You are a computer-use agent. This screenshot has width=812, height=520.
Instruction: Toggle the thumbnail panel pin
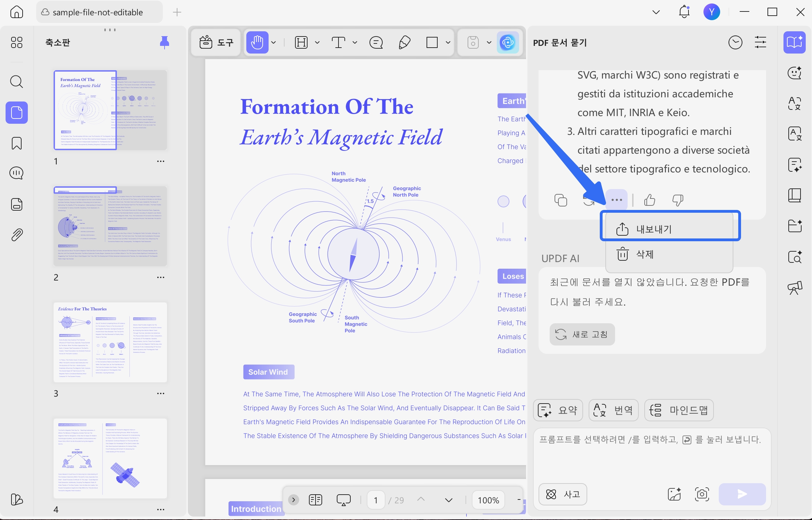pyautogui.click(x=164, y=42)
